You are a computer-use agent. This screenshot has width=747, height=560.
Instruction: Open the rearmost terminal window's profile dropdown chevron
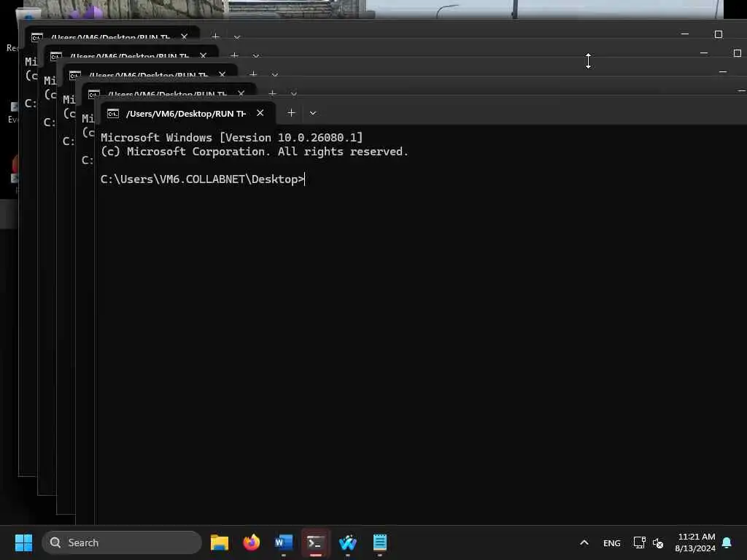click(x=237, y=36)
